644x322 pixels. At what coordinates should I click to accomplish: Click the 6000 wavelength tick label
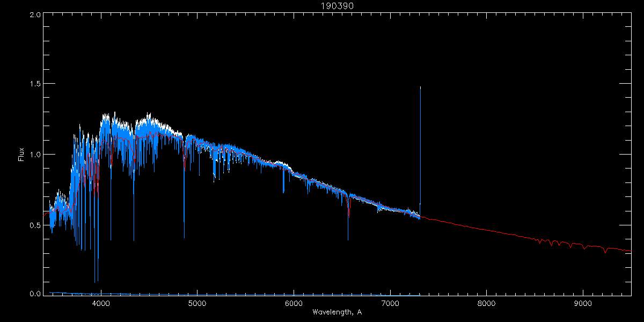coord(294,304)
